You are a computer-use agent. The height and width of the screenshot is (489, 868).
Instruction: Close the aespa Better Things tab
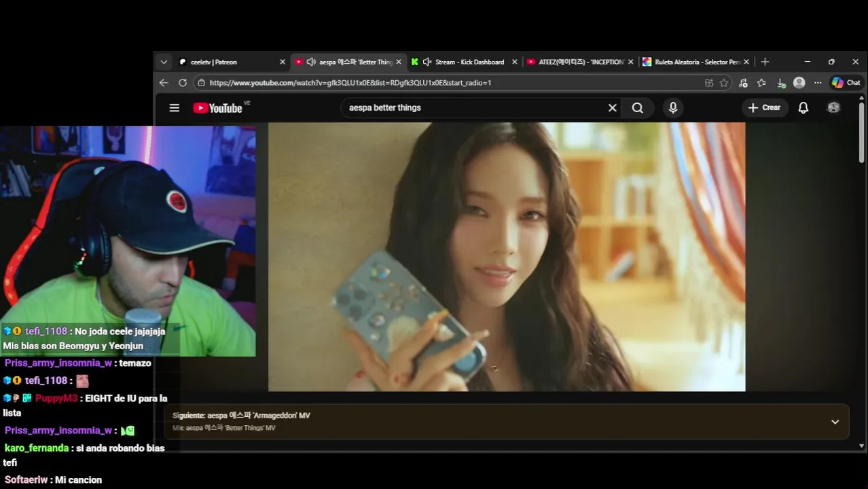click(x=399, y=62)
